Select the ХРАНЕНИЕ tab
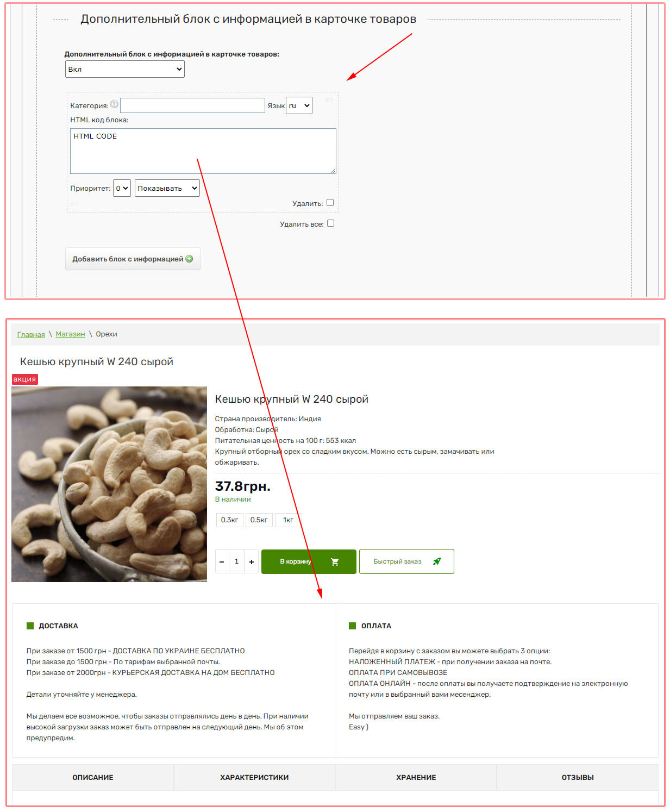Screen dimensions: 670x812 tap(416, 777)
